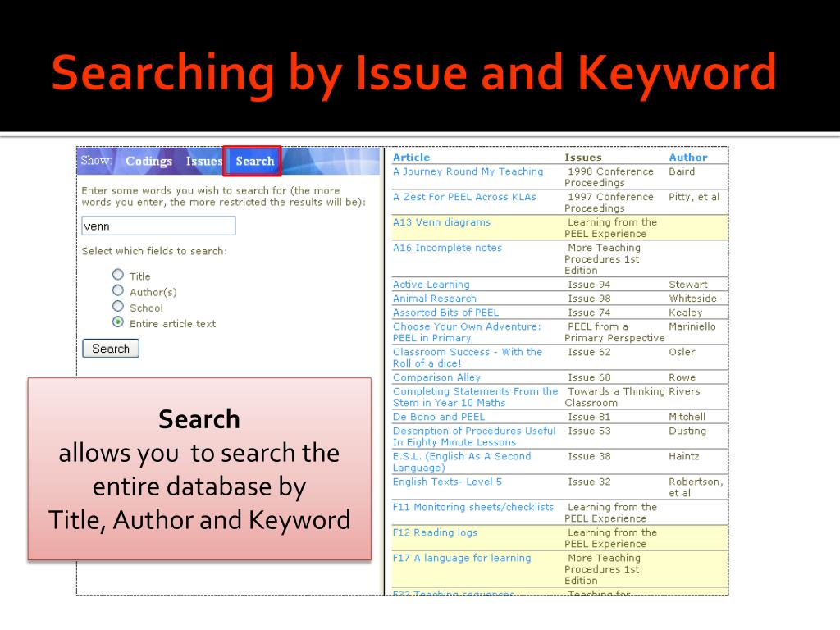Click author 'Stewart'
The width and height of the screenshot is (840, 630).
(688, 285)
